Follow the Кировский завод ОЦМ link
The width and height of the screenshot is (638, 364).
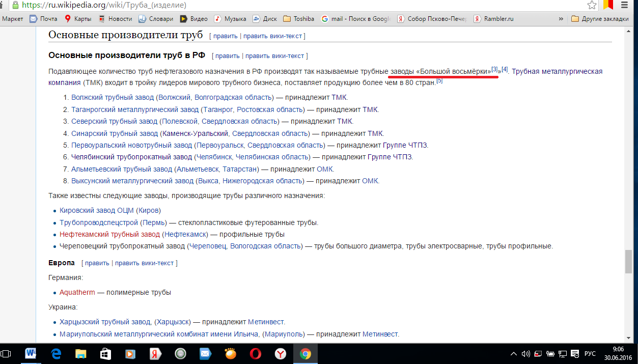[96, 210]
